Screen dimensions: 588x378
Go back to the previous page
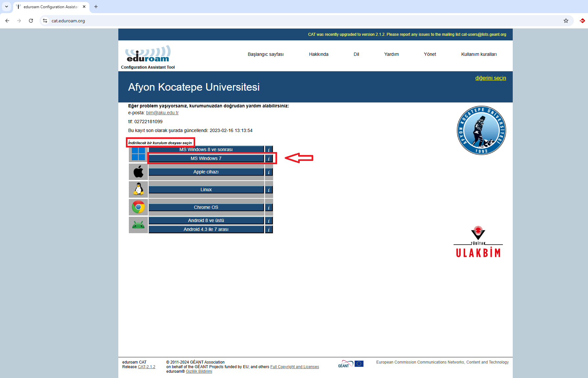[7, 21]
